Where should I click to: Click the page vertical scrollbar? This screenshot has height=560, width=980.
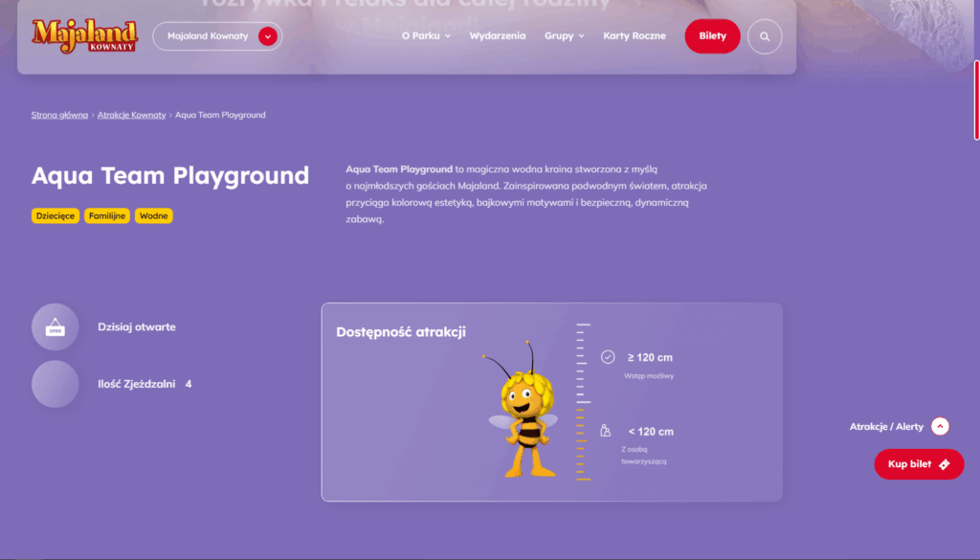pyautogui.click(x=975, y=101)
